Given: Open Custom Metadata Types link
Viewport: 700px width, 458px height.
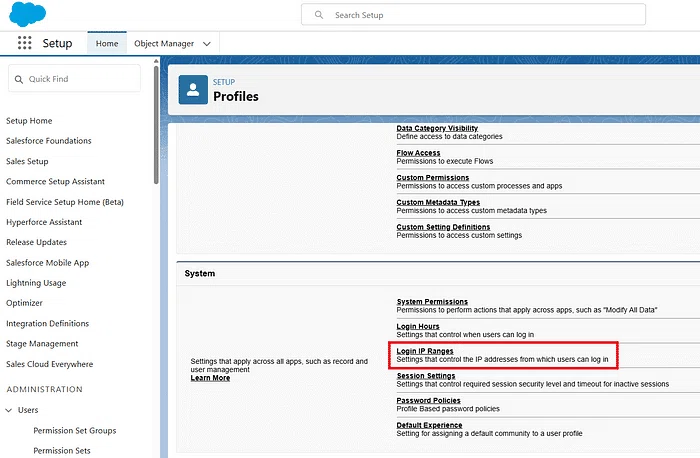Looking at the screenshot, I should 438,202.
